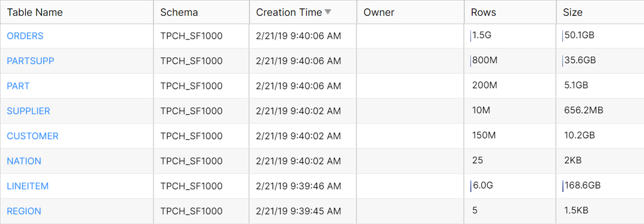Open the SUPPLIER table link
This screenshot has width=644, height=224.
(28, 111)
